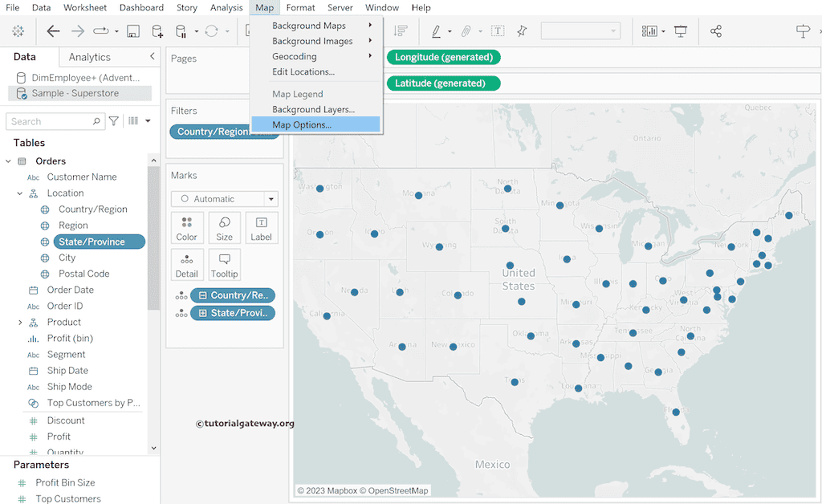Click the Presentation mode icon
The image size is (822, 504).
tap(681, 31)
